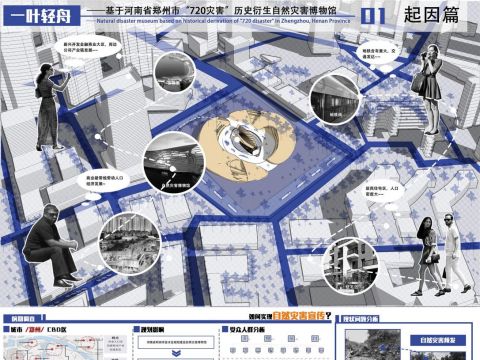Viewport: 480px width, 360px height.
Task: Open the circular high-rise cityscape photo
Action: 130,244
